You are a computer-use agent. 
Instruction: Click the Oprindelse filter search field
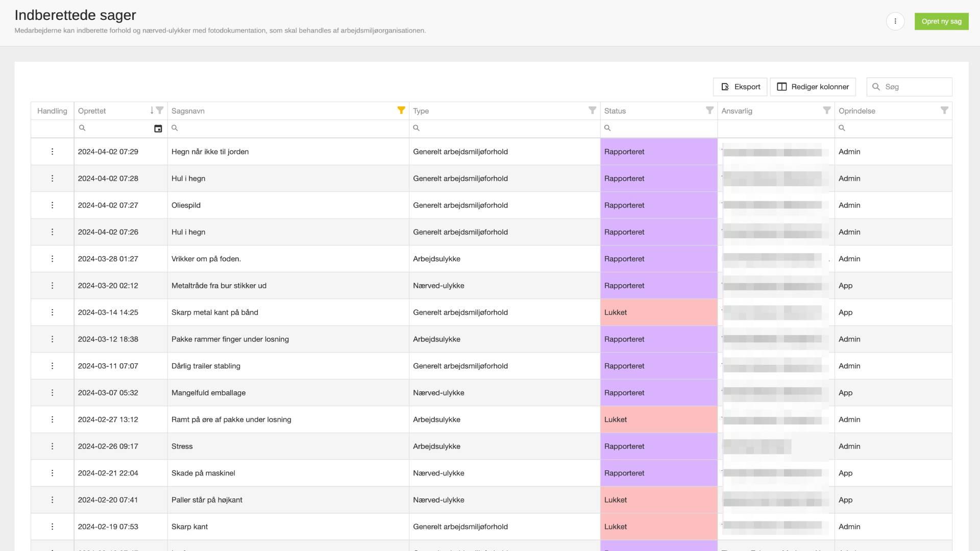coord(893,129)
